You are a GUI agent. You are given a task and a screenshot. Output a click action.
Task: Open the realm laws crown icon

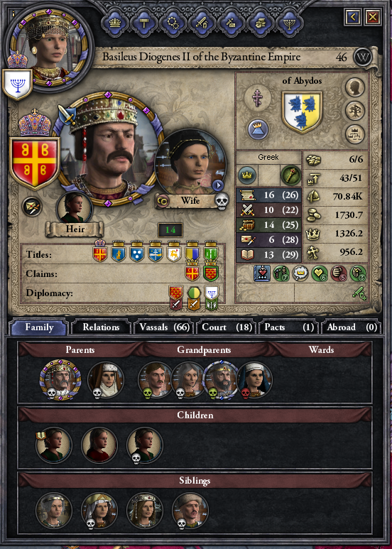tap(115, 23)
